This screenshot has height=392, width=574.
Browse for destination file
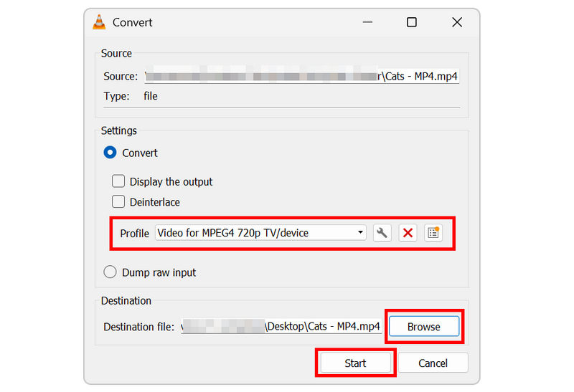click(x=424, y=326)
